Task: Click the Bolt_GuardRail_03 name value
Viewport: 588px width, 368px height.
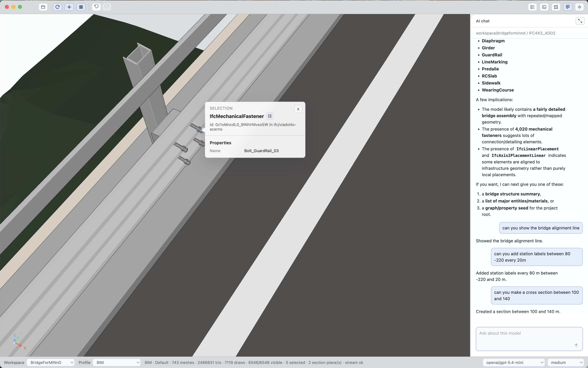Action: pyautogui.click(x=261, y=151)
